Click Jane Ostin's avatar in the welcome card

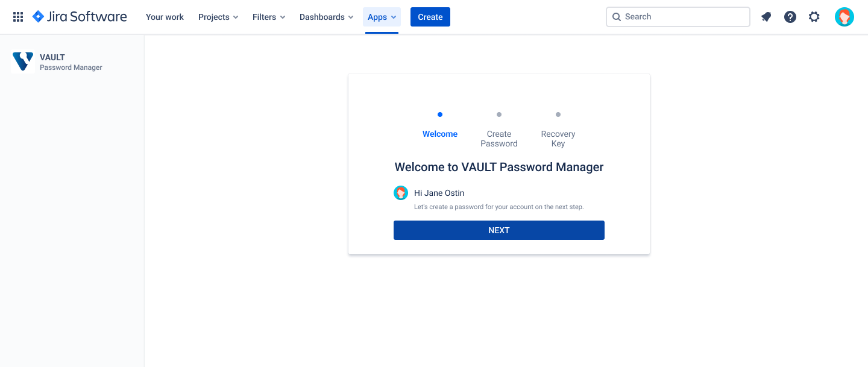coord(401,192)
